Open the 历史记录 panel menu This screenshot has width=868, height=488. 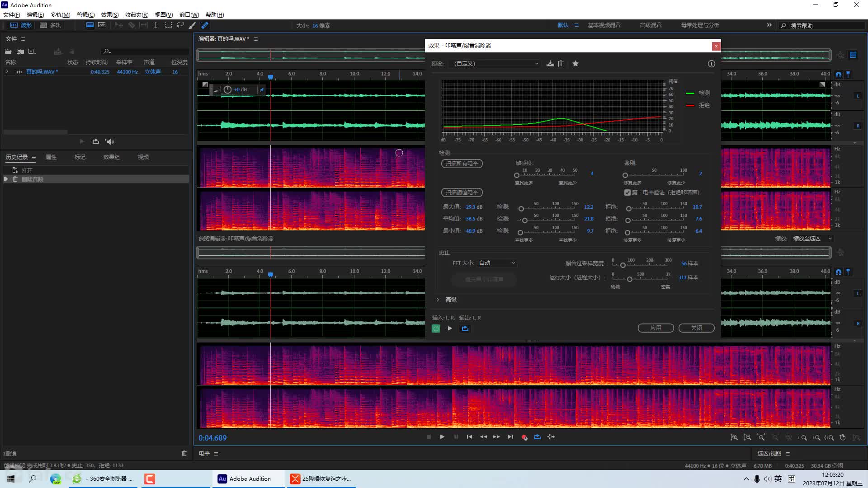(33, 157)
